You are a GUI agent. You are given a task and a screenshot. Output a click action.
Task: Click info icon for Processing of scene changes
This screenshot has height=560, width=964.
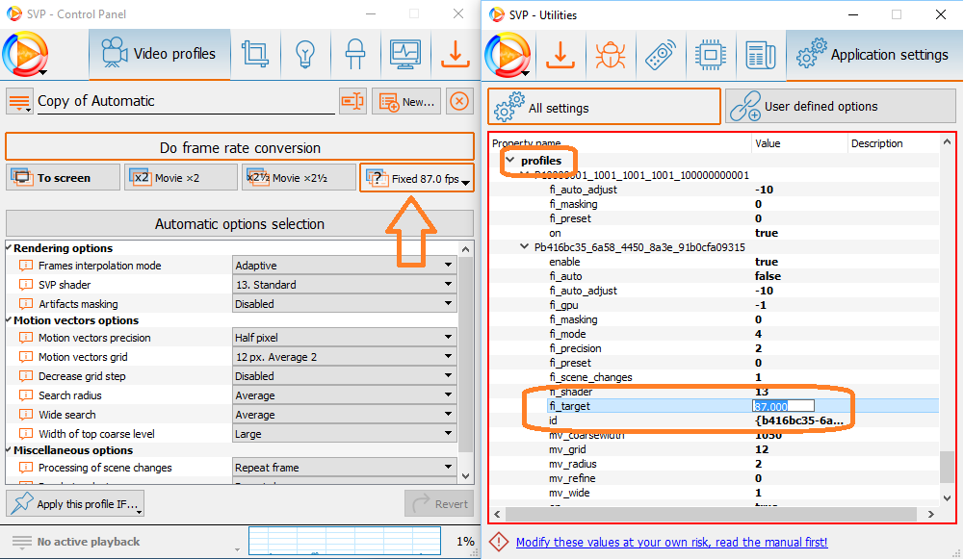(x=26, y=468)
